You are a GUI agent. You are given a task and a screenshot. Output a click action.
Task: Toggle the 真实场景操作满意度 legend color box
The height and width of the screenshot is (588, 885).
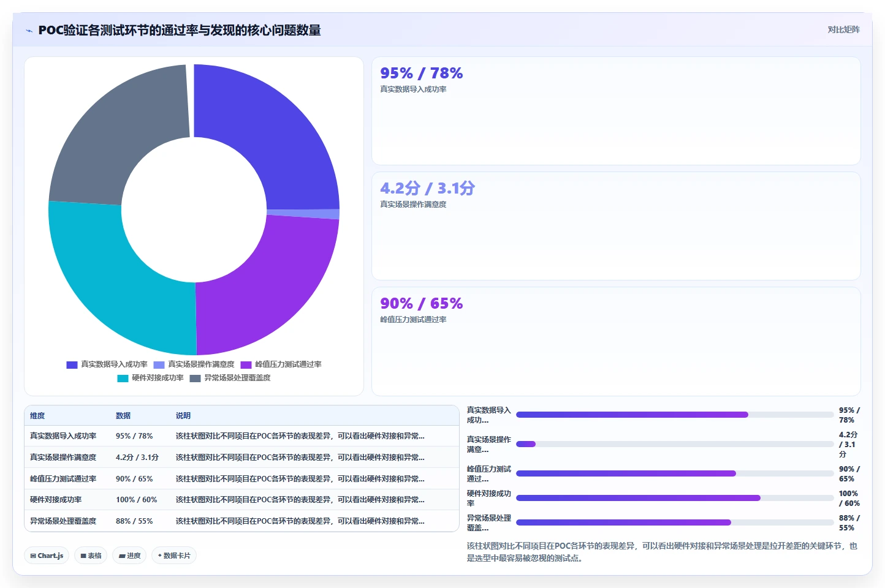159,364
